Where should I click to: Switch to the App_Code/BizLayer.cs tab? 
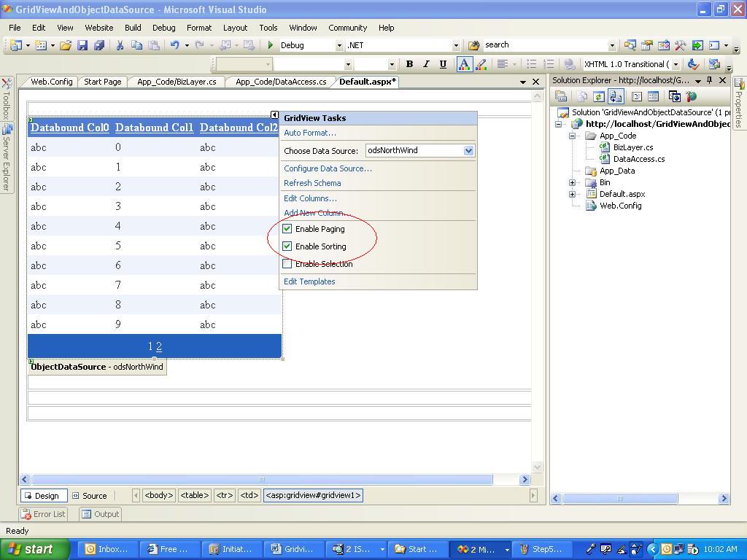177,82
